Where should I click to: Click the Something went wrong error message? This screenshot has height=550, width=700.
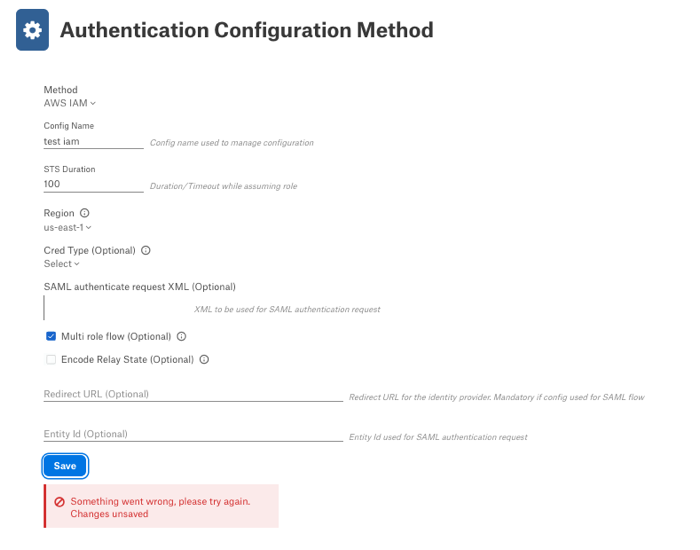click(161, 506)
